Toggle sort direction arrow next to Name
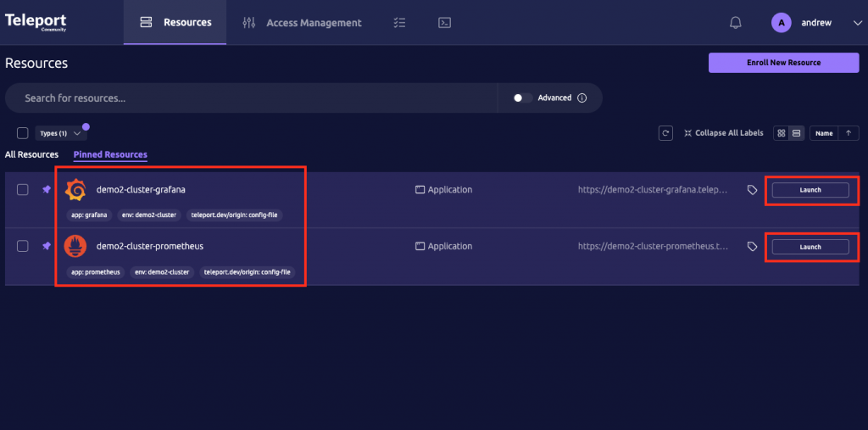The image size is (868, 430). (849, 133)
